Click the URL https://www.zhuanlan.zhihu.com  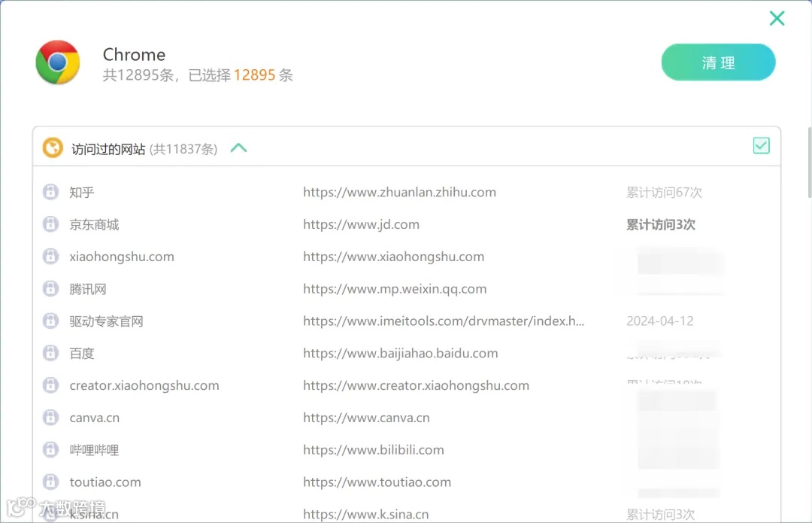pos(400,193)
